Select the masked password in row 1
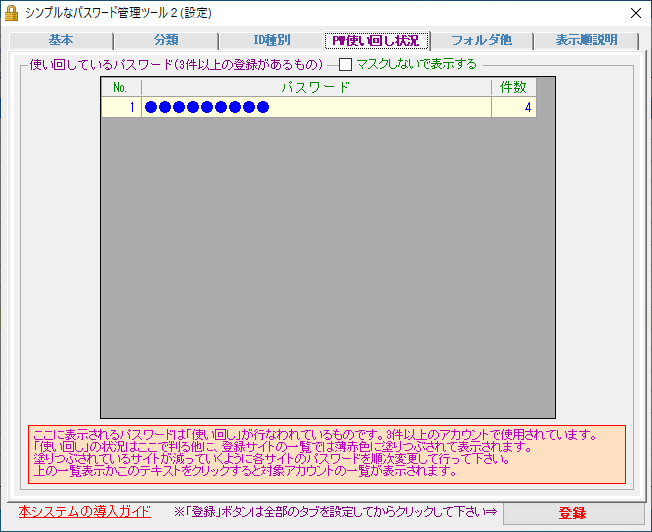Screen dimensions: 652x532 316,107
